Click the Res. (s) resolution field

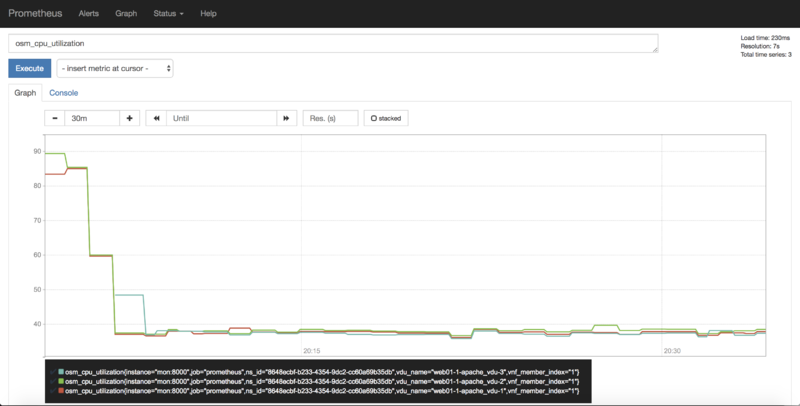(330, 118)
